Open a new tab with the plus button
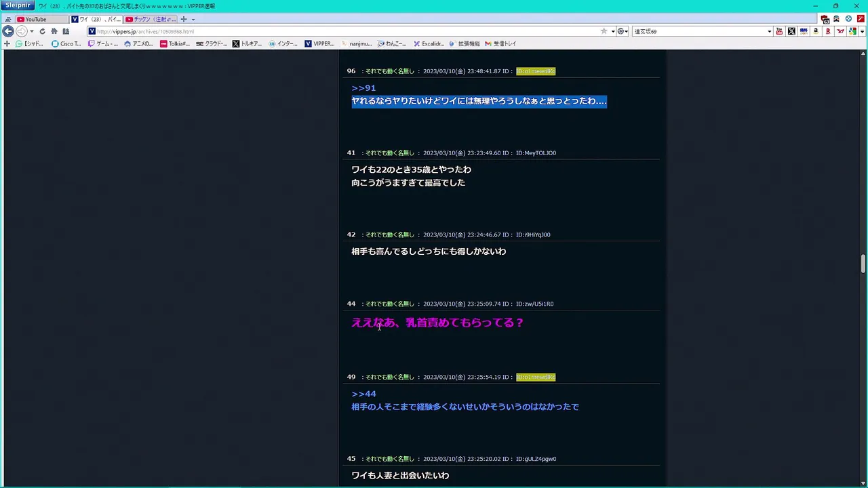Image resolution: width=868 pixels, height=488 pixels. coord(183,19)
